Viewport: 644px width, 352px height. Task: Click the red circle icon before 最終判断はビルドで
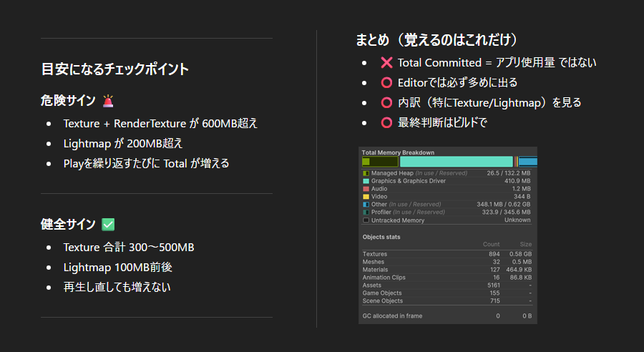(x=386, y=123)
